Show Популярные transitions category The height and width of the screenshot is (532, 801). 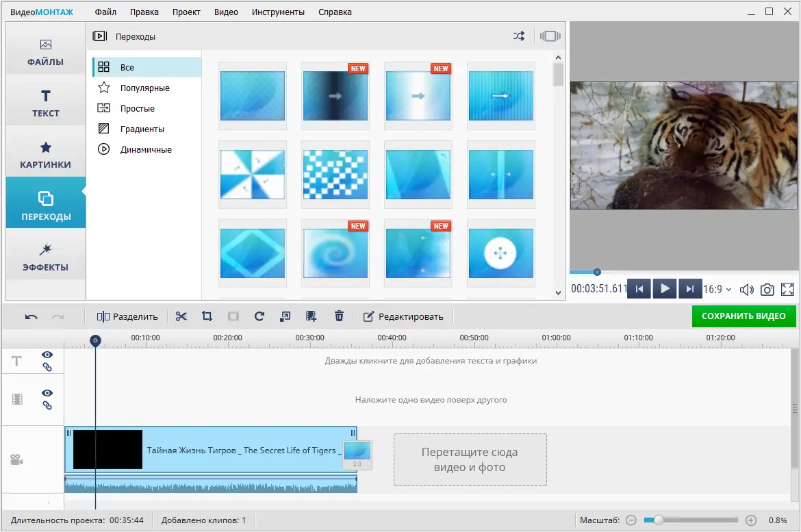(x=147, y=88)
